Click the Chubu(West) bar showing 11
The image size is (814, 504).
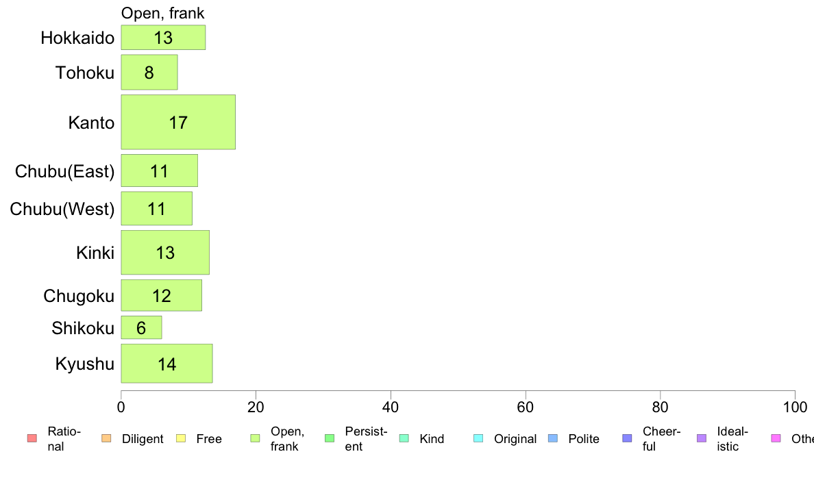156,208
